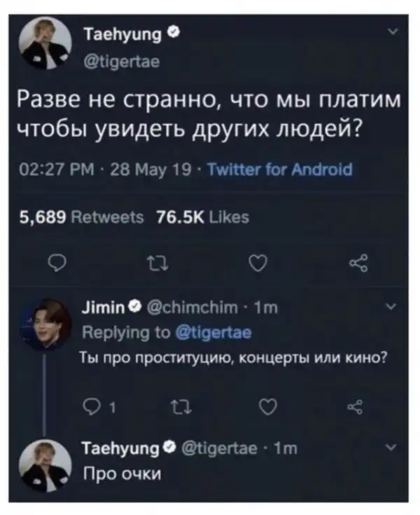Click reply icon on Jimin's tweet
The image size is (420, 515).
(92, 406)
